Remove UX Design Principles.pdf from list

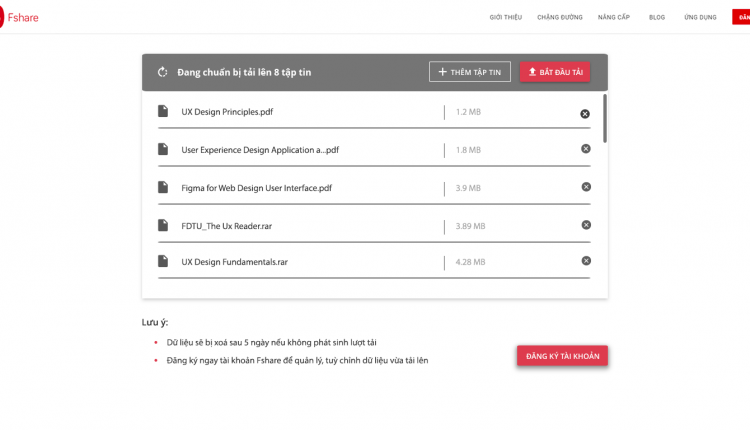(x=585, y=114)
